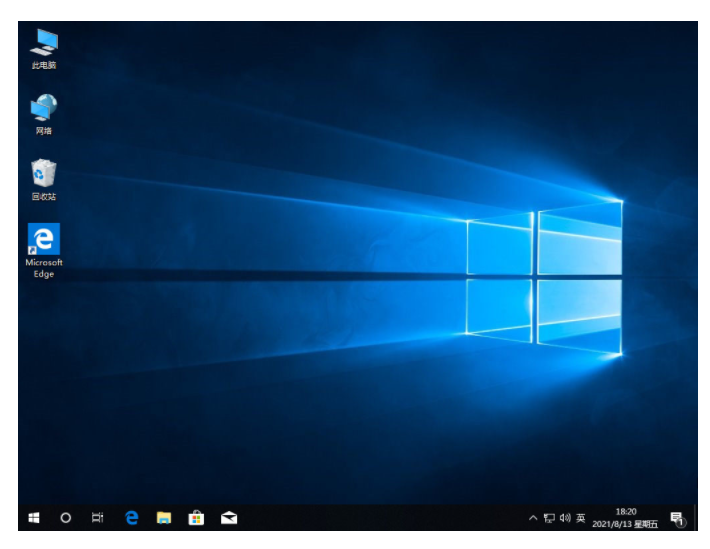This screenshot has width=710, height=549.
Task: Open the Action Center notification icon
Action: 677,518
